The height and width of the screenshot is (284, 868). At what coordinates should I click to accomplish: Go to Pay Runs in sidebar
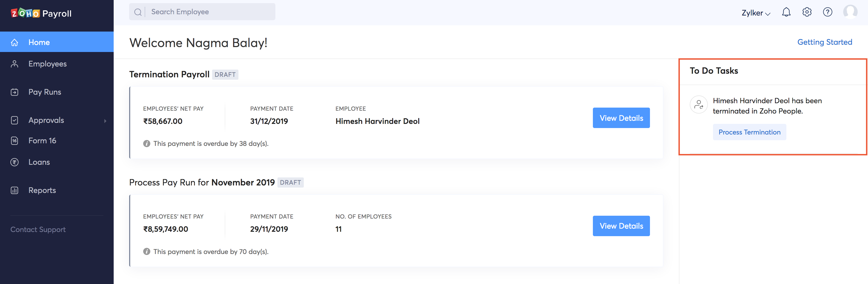(44, 92)
